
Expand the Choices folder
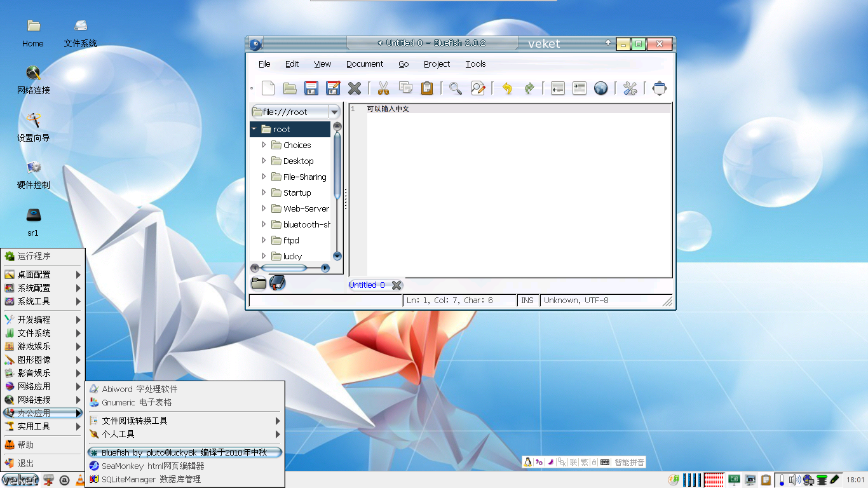[x=264, y=145]
